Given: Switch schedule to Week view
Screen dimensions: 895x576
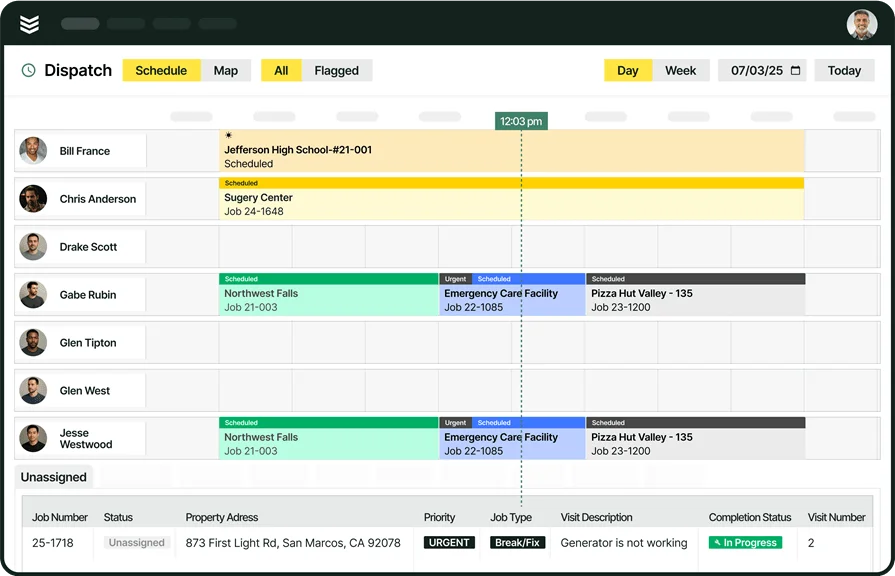Looking at the screenshot, I should click(681, 70).
